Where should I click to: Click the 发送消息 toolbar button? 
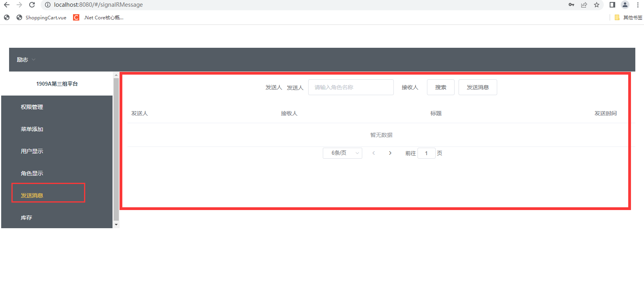point(478,87)
